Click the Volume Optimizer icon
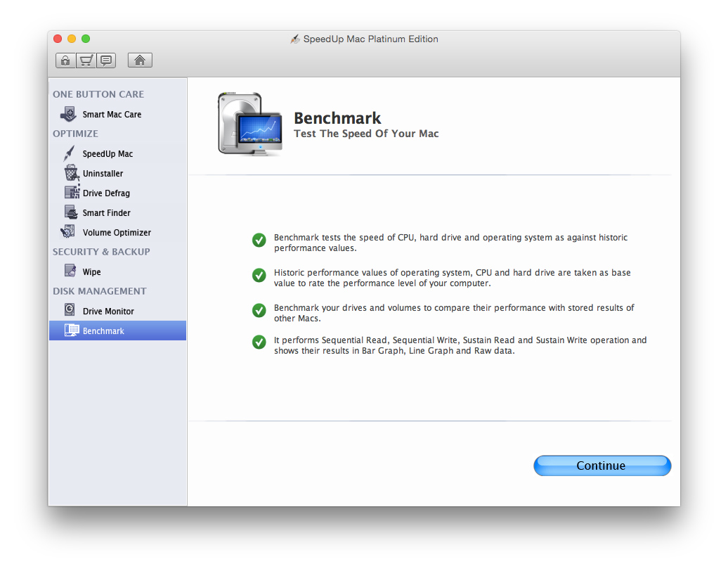The image size is (728, 571). [68, 232]
